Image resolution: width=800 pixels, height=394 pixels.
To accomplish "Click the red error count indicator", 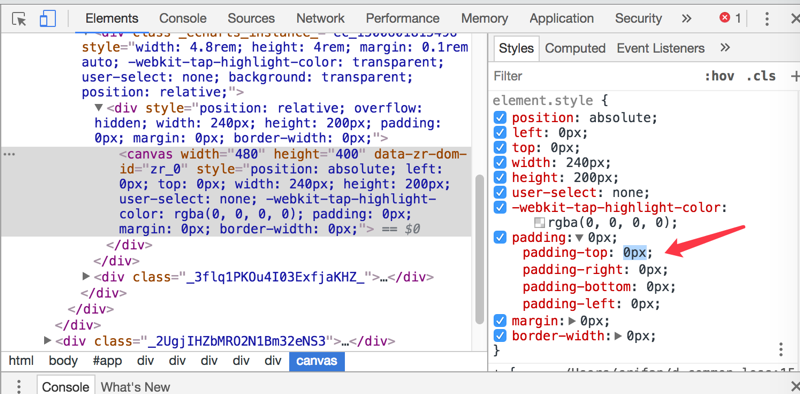I will [730, 18].
